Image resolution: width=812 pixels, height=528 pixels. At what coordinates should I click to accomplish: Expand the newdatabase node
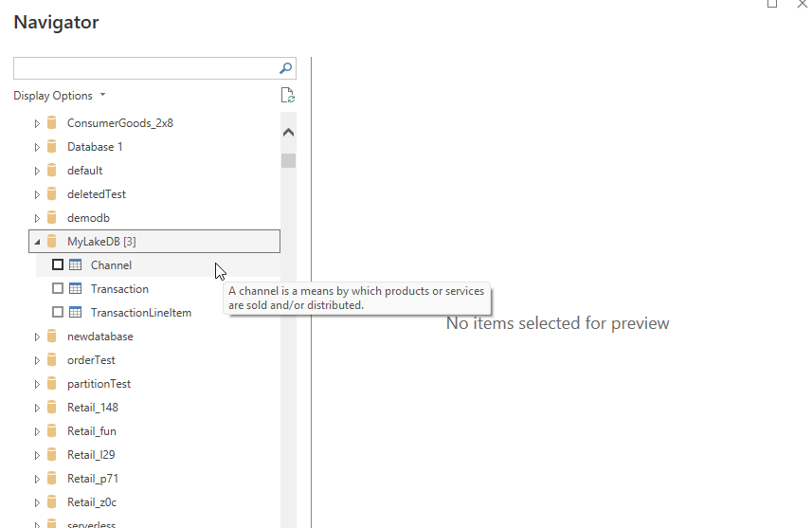click(x=37, y=337)
